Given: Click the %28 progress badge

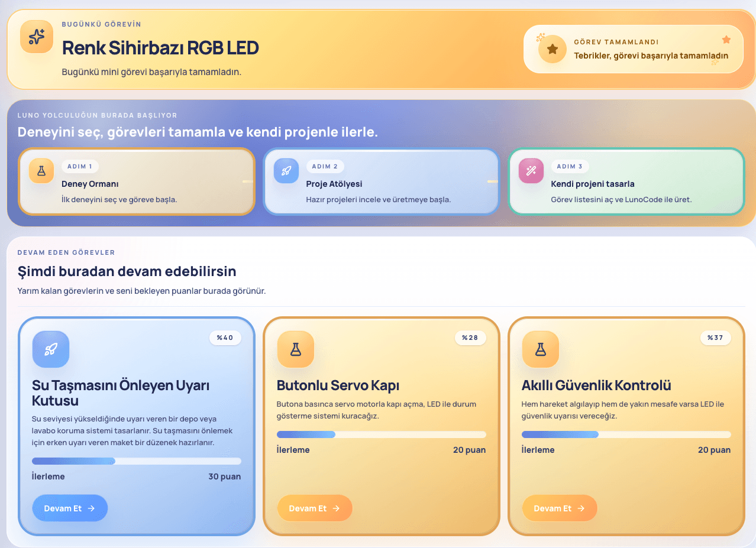Looking at the screenshot, I should (470, 338).
